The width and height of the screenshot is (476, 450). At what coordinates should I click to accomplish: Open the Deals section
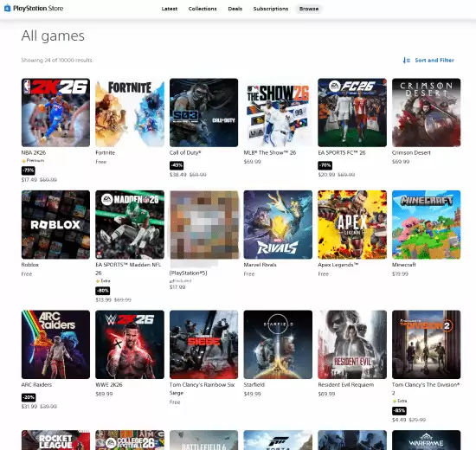235,9
